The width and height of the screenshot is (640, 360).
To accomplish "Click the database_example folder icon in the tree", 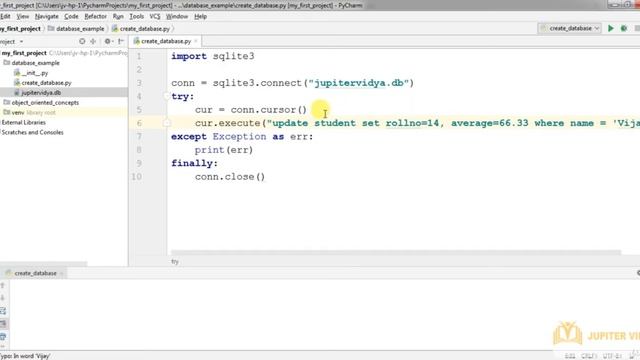I will point(7,63).
